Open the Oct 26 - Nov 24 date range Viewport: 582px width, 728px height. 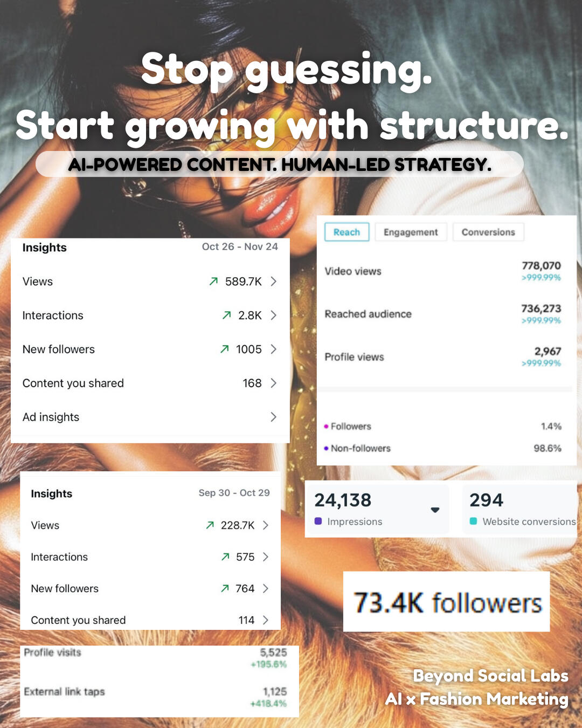pos(240,246)
